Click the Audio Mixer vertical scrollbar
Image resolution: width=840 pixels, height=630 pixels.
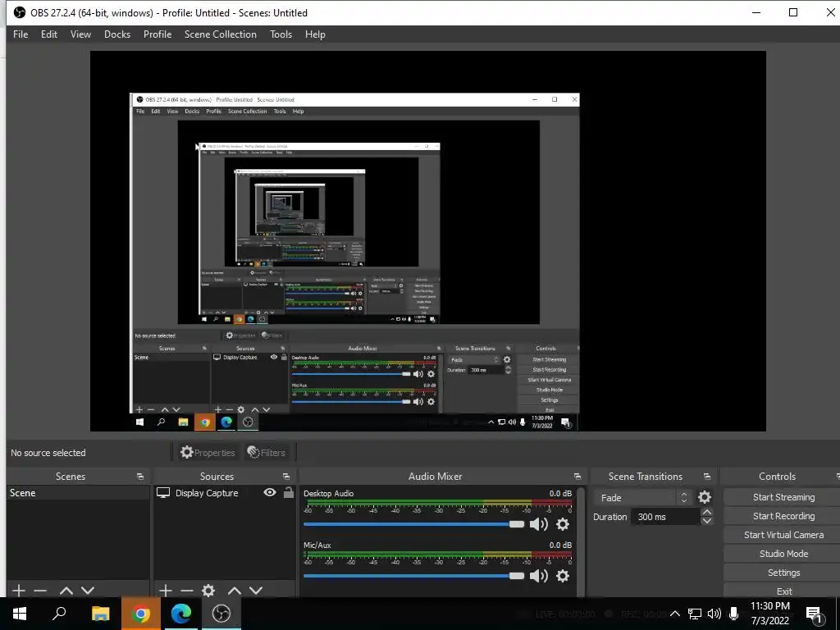pos(582,541)
